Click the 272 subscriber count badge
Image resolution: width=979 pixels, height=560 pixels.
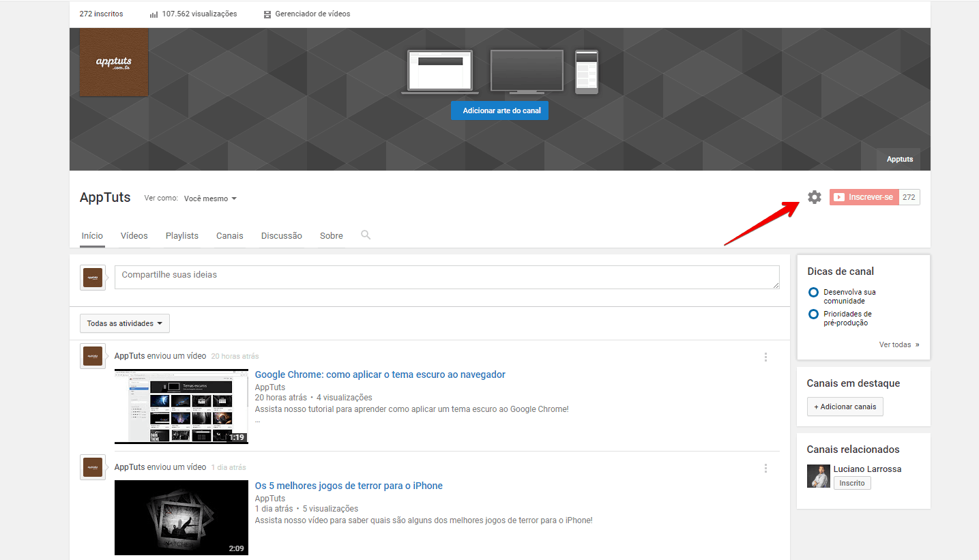coord(909,197)
